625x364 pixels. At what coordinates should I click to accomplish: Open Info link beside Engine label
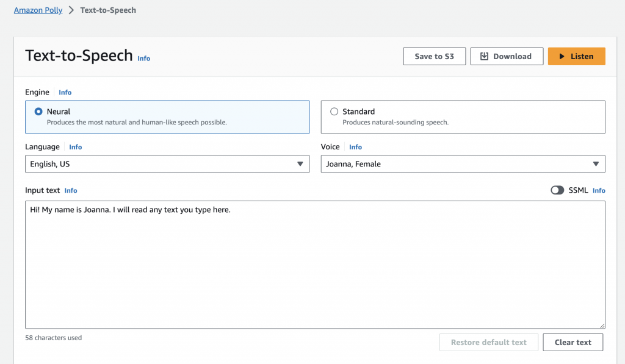pyautogui.click(x=65, y=93)
